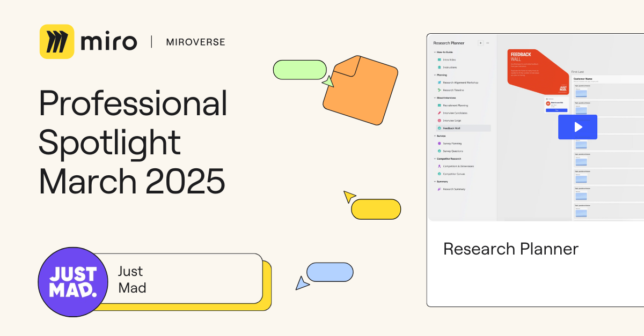Click the Recruitment Planning icon
Viewport: 644px width, 336px height.
click(439, 106)
